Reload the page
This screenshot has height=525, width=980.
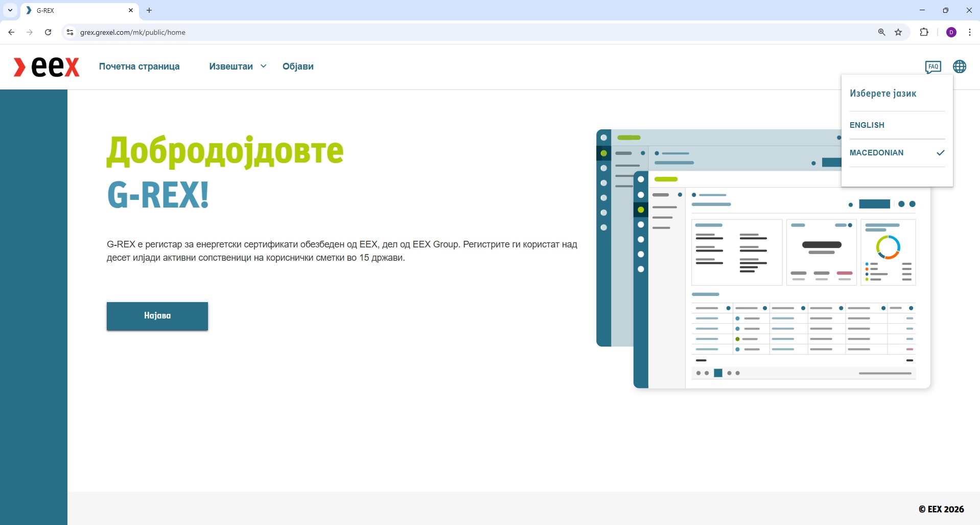point(48,32)
